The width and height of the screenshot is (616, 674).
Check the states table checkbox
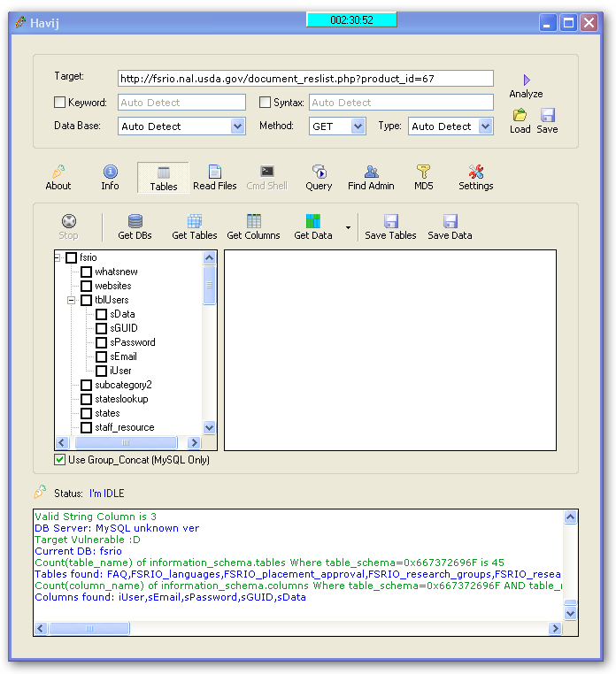[87, 414]
